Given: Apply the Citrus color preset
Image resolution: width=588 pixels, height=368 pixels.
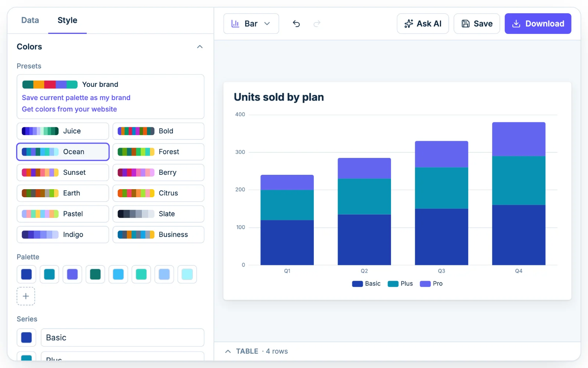Looking at the screenshot, I should (158, 193).
